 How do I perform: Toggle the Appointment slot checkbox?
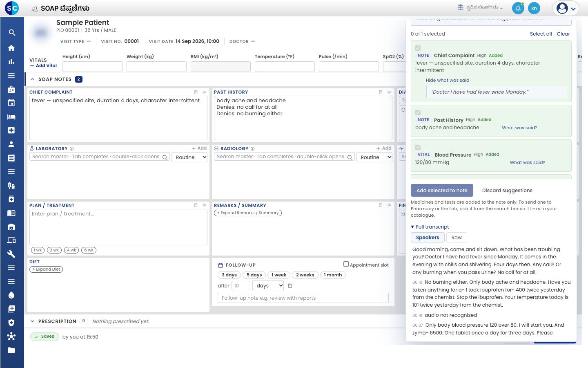click(x=346, y=264)
